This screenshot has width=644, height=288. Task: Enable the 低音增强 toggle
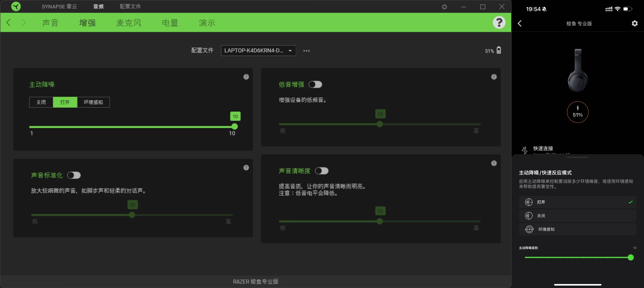315,85
